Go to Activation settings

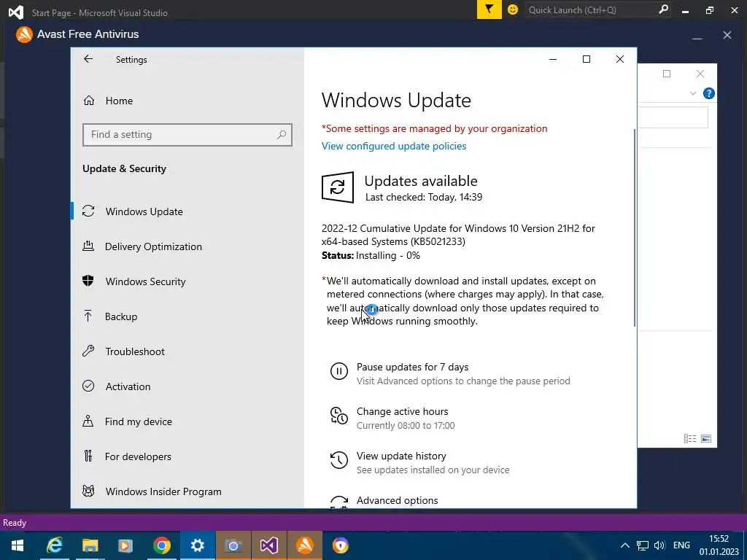coord(128,386)
